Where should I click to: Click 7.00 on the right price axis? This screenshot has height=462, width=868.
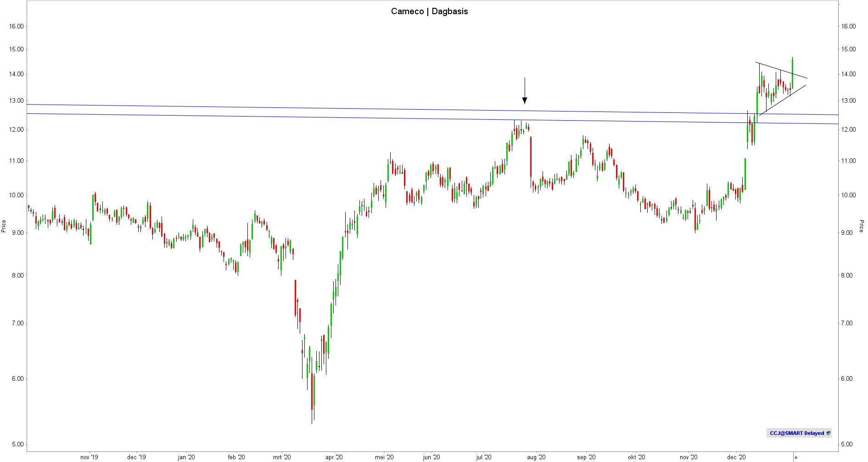847,323
